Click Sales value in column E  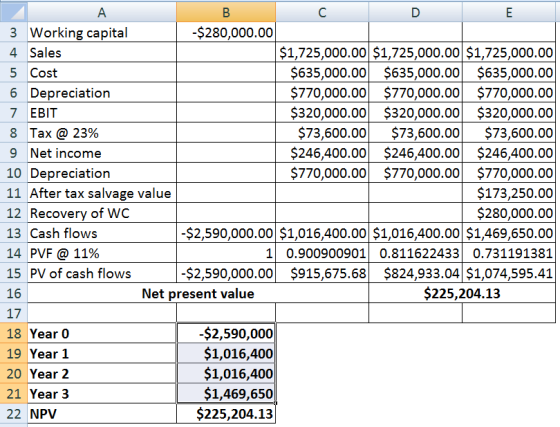(509, 52)
